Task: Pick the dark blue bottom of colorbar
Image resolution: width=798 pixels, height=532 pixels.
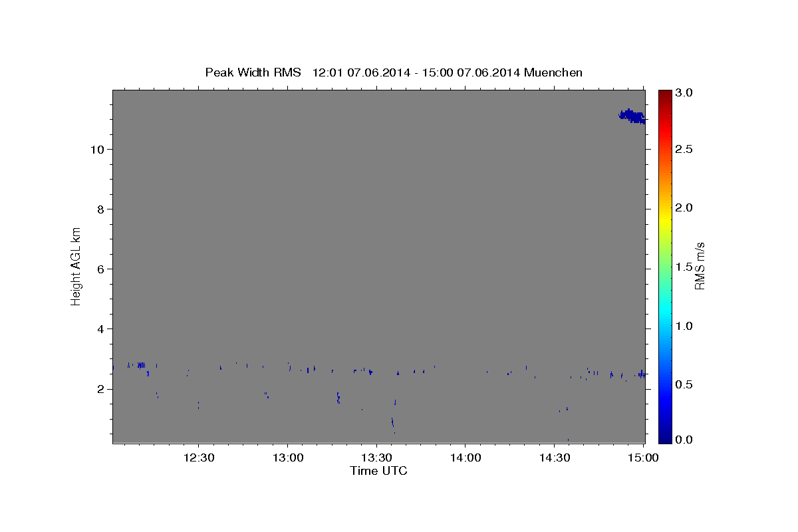Action: click(x=665, y=439)
